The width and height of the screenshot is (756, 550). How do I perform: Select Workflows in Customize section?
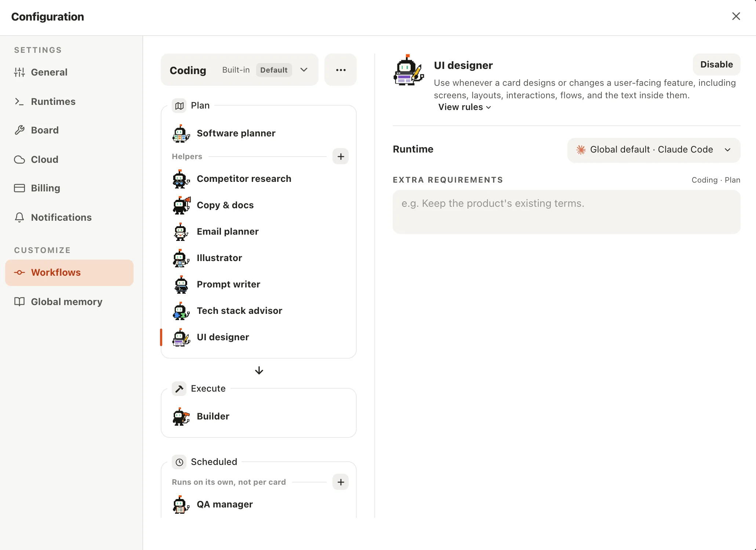[69, 273]
